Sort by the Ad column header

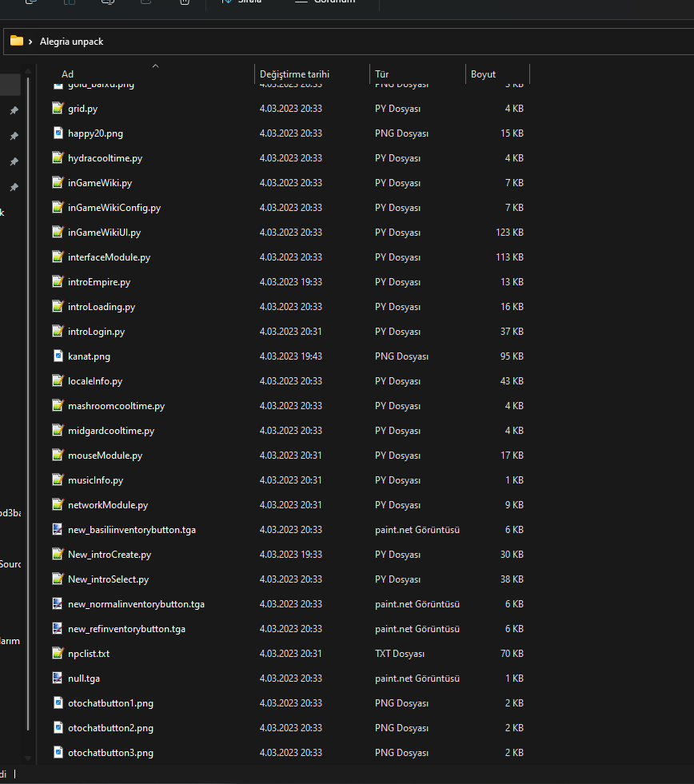67,74
